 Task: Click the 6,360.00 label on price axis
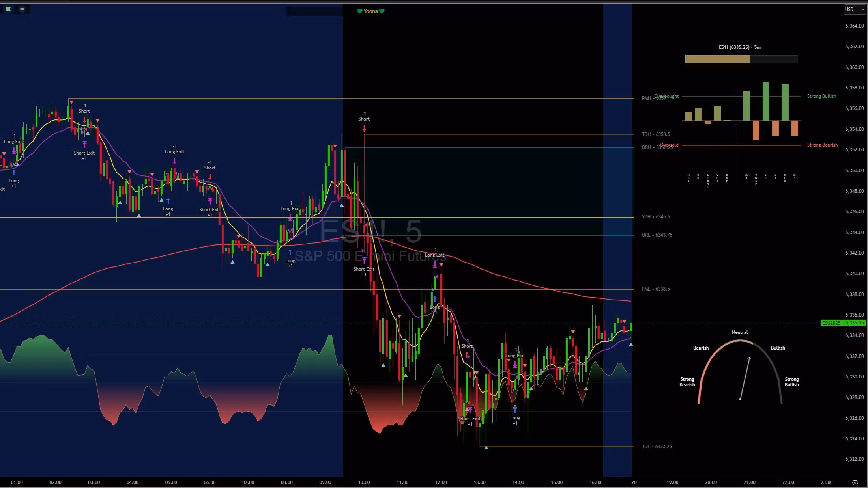[854, 67]
